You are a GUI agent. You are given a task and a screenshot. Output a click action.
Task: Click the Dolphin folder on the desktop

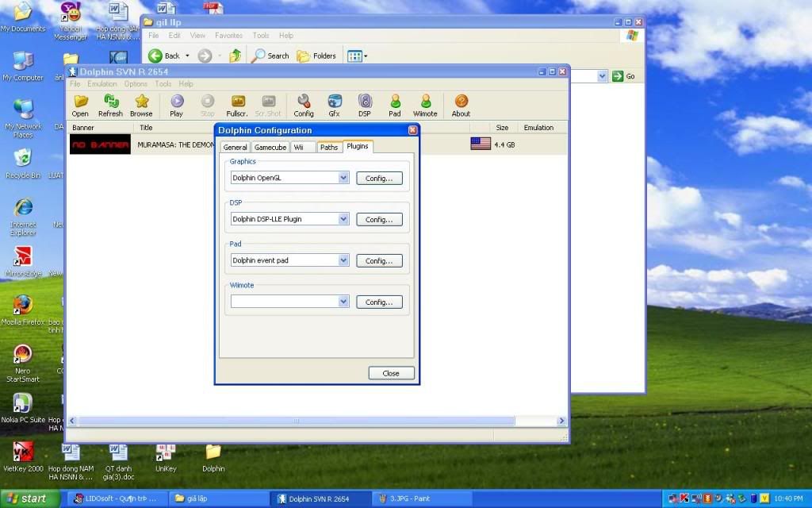click(x=213, y=458)
